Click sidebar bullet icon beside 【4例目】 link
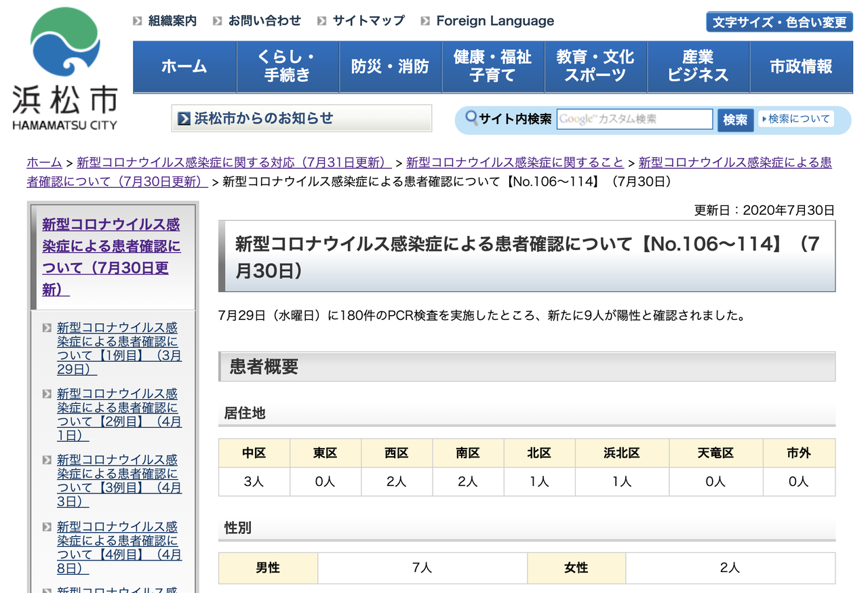The image size is (868, 593). (47, 527)
